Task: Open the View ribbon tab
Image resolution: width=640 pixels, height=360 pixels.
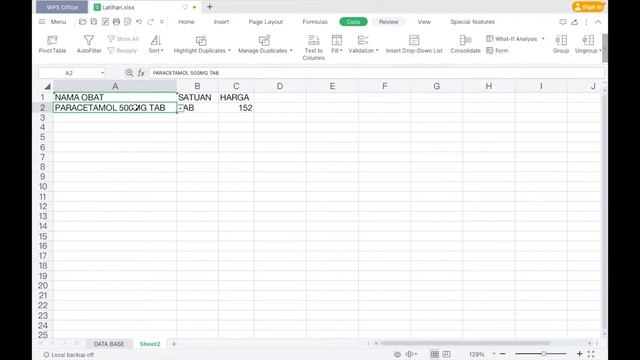Action: coord(424,22)
